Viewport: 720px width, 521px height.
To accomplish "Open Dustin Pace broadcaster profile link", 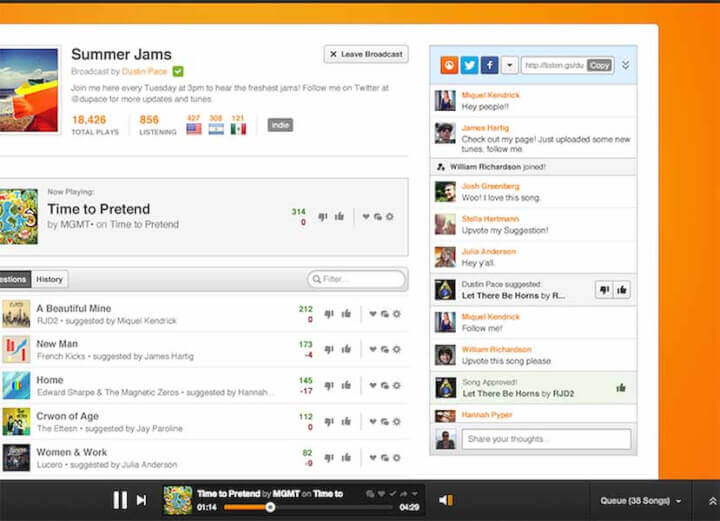I will (x=144, y=71).
